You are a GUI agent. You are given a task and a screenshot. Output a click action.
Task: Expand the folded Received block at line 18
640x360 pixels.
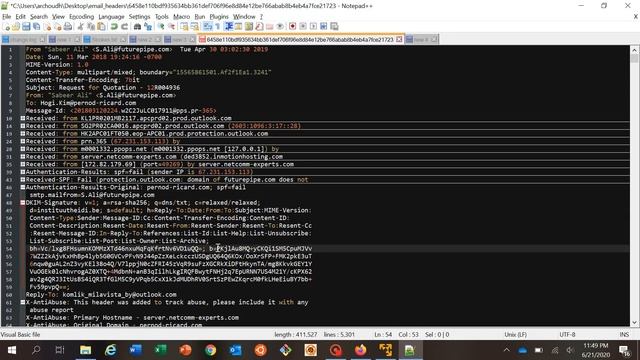coord(23,133)
